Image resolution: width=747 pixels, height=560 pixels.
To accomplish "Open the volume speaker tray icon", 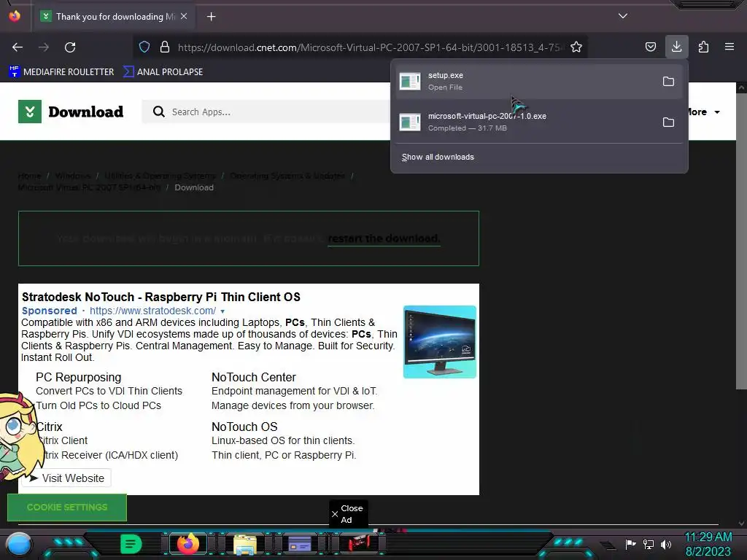I will [666, 544].
